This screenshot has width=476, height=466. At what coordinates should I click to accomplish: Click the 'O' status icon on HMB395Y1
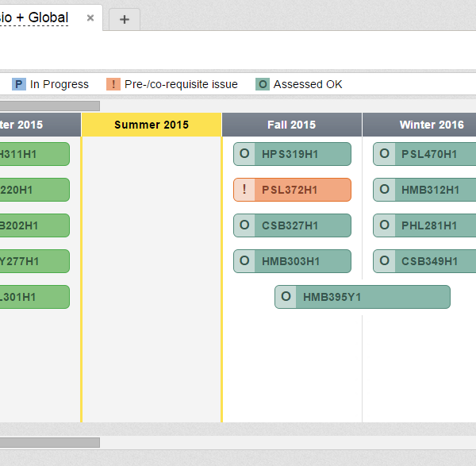pyautogui.click(x=286, y=297)
